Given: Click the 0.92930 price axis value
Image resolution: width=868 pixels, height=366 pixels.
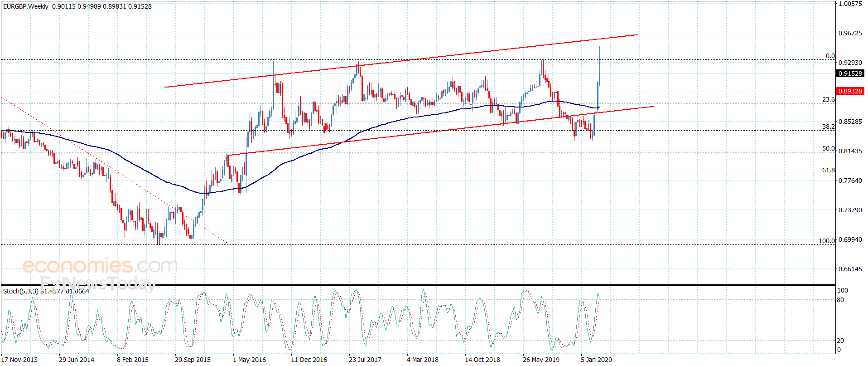Looking at the screenshot, I should [850, 63].
